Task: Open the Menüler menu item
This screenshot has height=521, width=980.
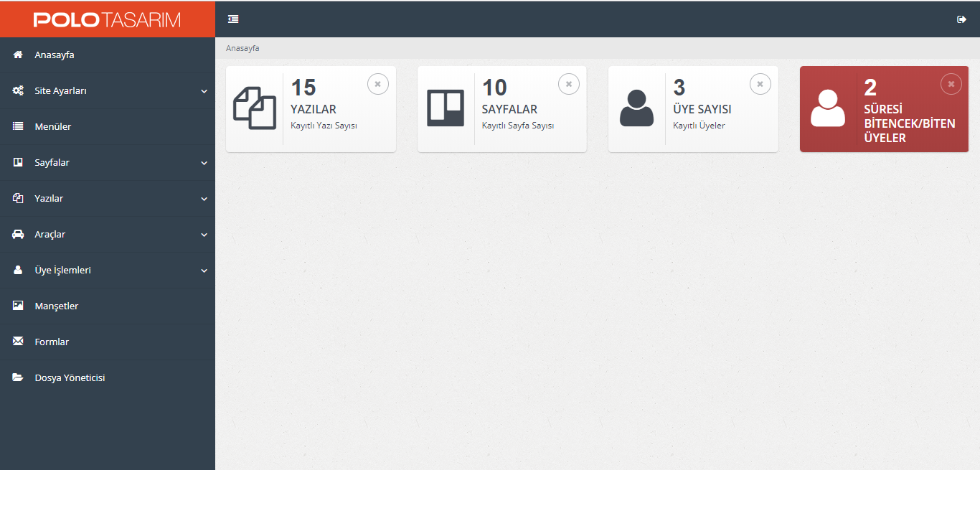Action: (x=53, y=127)
